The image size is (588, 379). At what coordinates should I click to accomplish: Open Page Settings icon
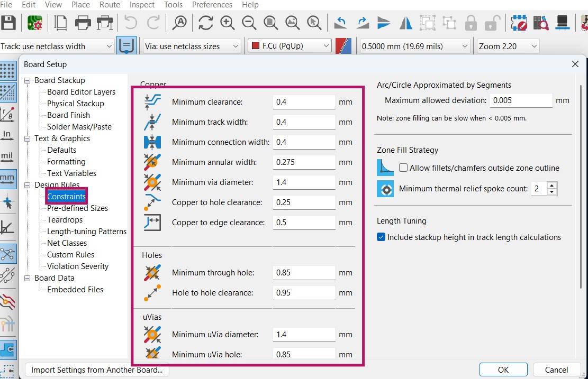pos(60,23)
